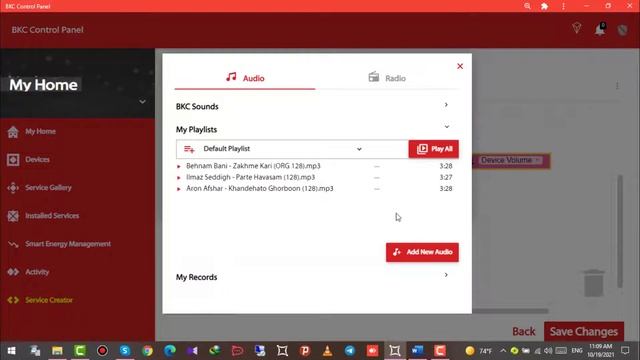This screenshot has width=640, height=360.
Task: Open Installed Services in the sidebar
Action: [52, 216]
